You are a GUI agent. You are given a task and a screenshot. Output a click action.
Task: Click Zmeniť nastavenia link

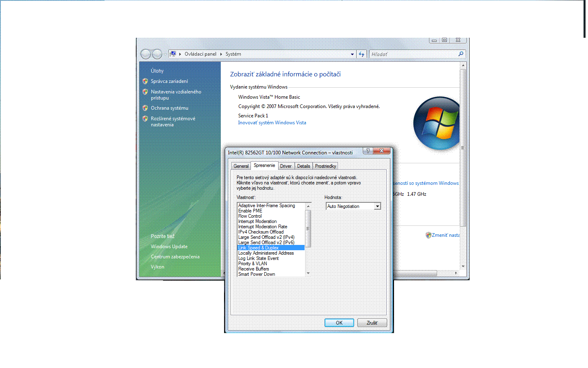(x=446, y=235)
